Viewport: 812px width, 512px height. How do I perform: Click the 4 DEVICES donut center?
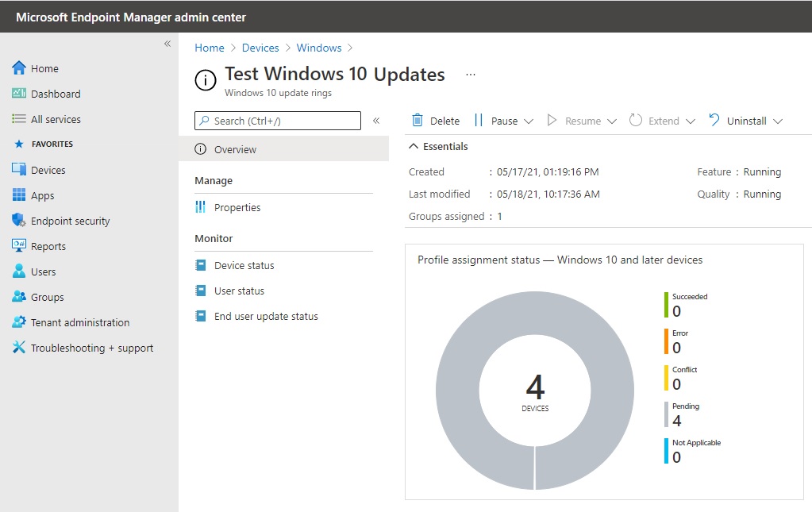535,392
